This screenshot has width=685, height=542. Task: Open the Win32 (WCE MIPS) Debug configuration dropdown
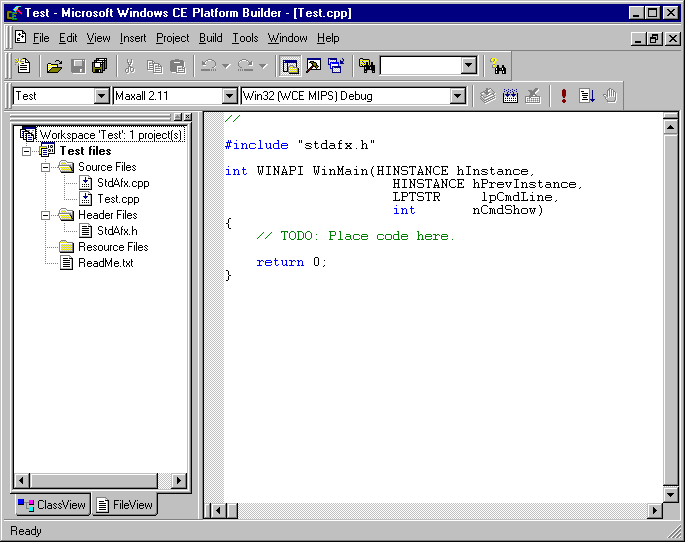coord(457,96)
